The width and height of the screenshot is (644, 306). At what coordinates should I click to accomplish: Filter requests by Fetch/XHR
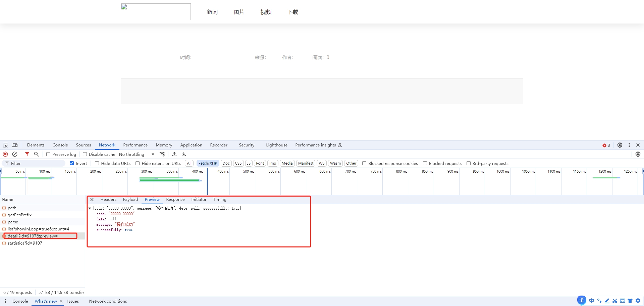point(208,163)
